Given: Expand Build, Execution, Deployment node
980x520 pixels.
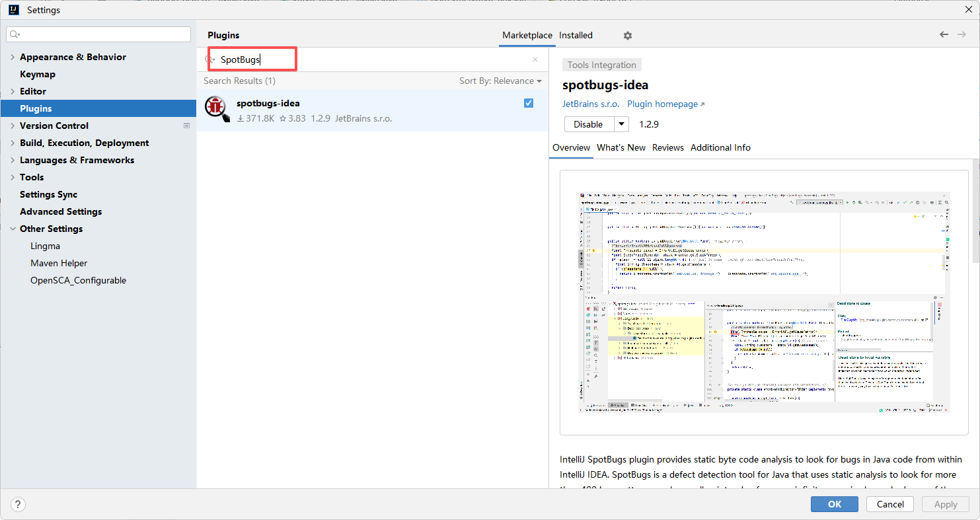Looking at the screenshot, I should point(13,143).
